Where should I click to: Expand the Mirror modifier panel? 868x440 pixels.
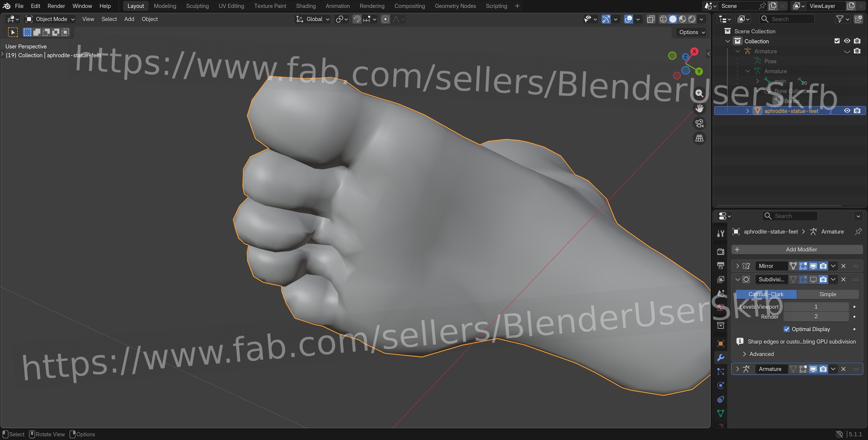tap(737, 266)
